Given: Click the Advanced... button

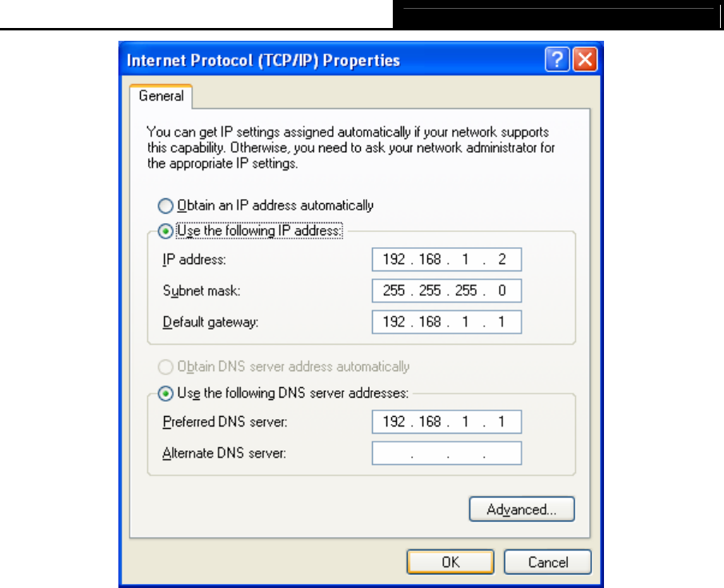Looking at the screenshot, I should click(x=522, y=509).
